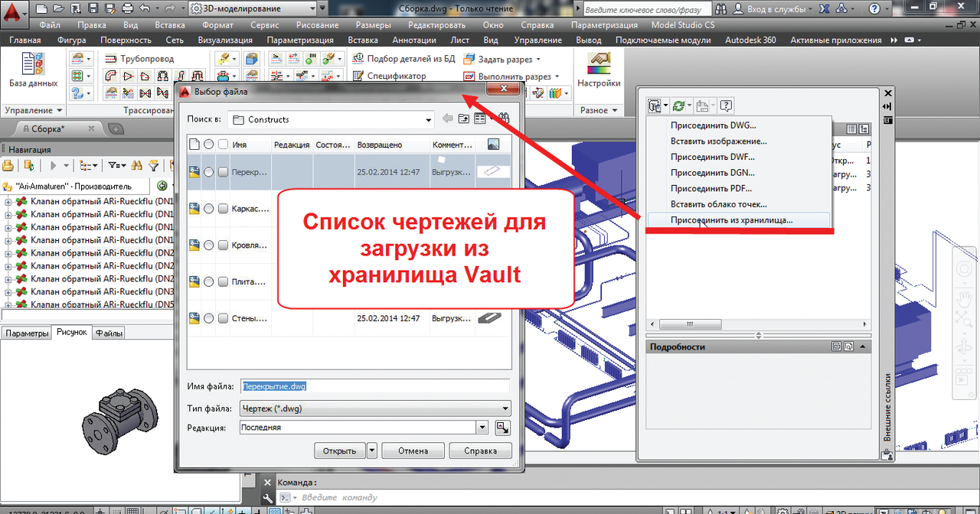The height and width of the screenshot is (514, 980).
Task: Expand the Задать разрез dropdown
Action: point(538,59)
